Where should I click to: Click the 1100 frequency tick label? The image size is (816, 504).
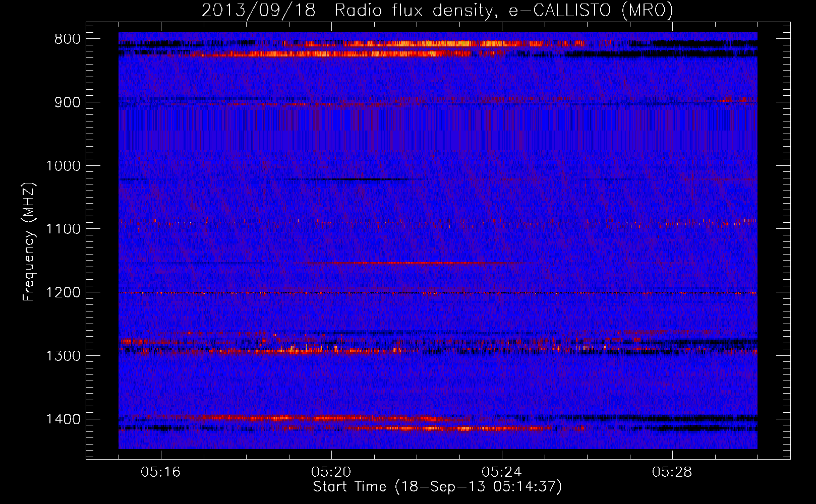pyautogui.click(x=64, y=229)
